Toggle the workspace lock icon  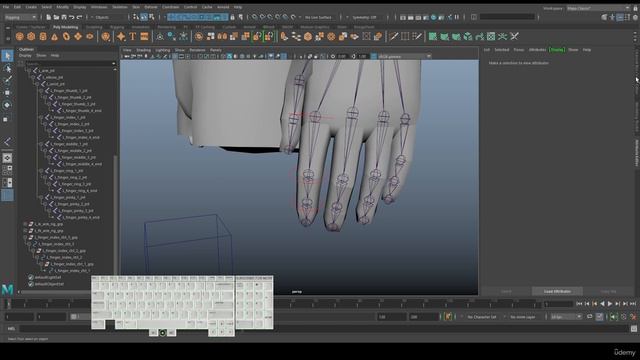(636, 8)
